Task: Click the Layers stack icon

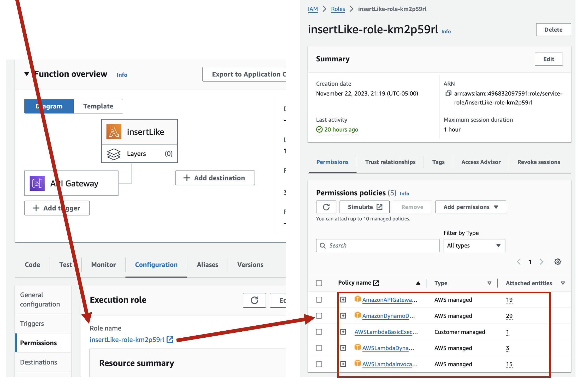Action: (114, 154)
